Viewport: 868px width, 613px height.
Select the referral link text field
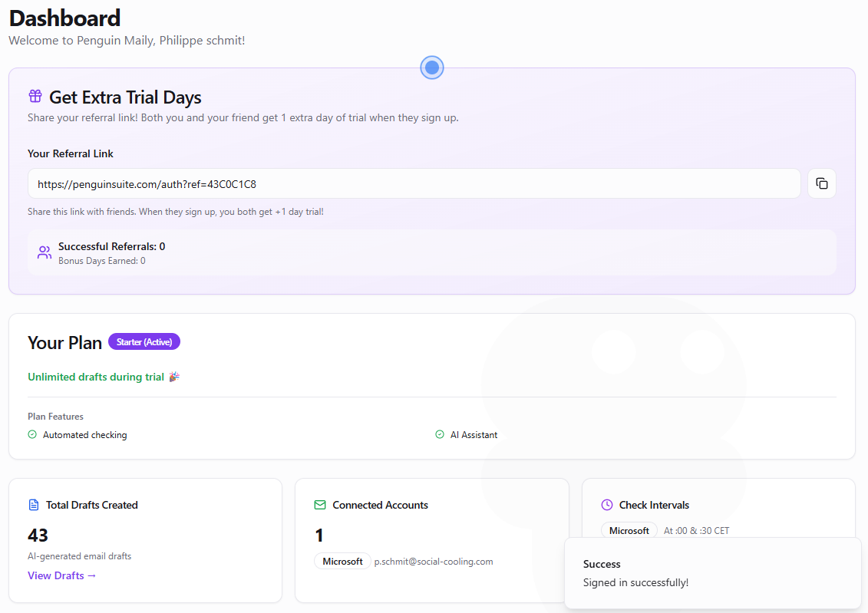pyautogui.click(x=414, y=184)
